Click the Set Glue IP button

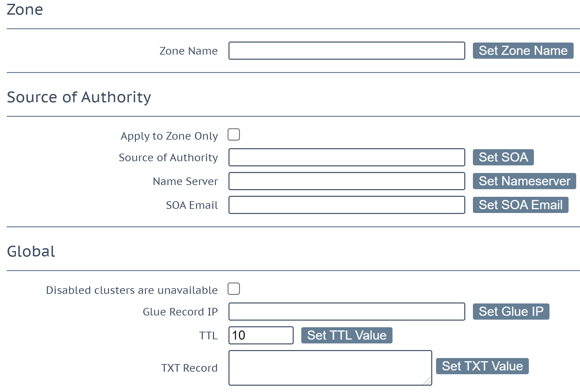(x=511, y=312)
